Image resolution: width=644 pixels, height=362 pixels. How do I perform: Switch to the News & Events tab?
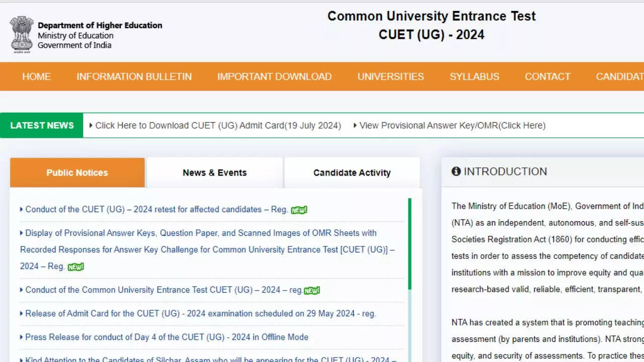pyautogui.click(x=214, y=172)
